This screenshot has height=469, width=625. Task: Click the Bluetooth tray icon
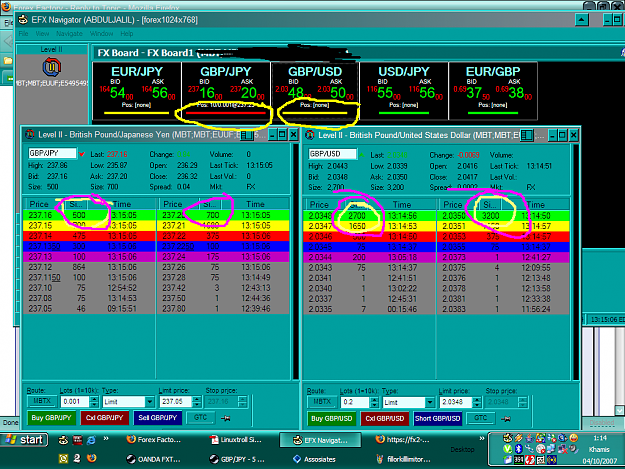(518, 449)
